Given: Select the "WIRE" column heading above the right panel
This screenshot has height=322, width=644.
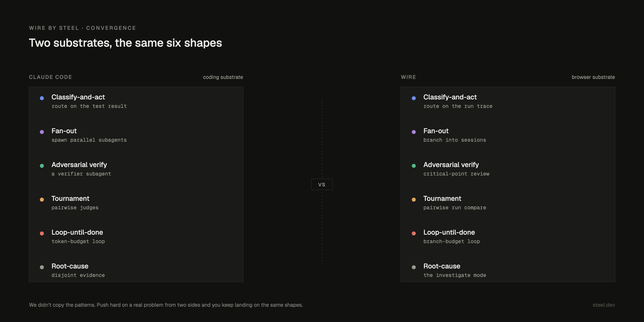Looking at the screenshot, I should tap(409, 77).
